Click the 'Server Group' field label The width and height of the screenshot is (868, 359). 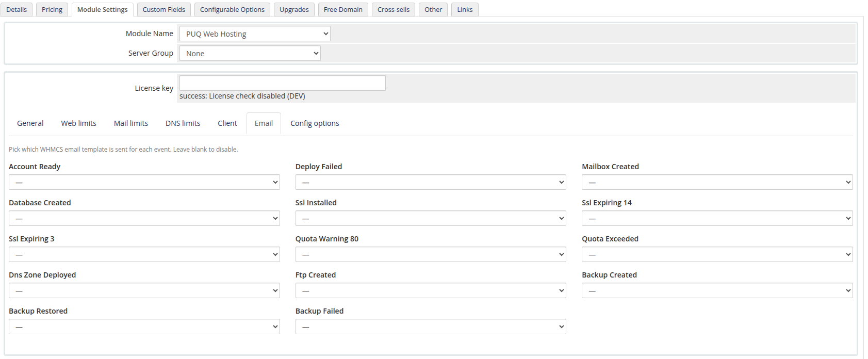pyautogui.click(x=151, y=53)
